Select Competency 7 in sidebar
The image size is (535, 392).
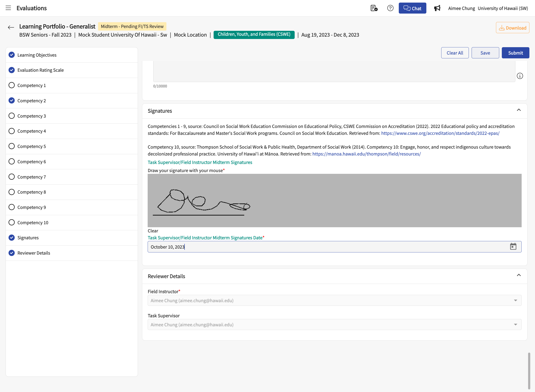[72, 177]
